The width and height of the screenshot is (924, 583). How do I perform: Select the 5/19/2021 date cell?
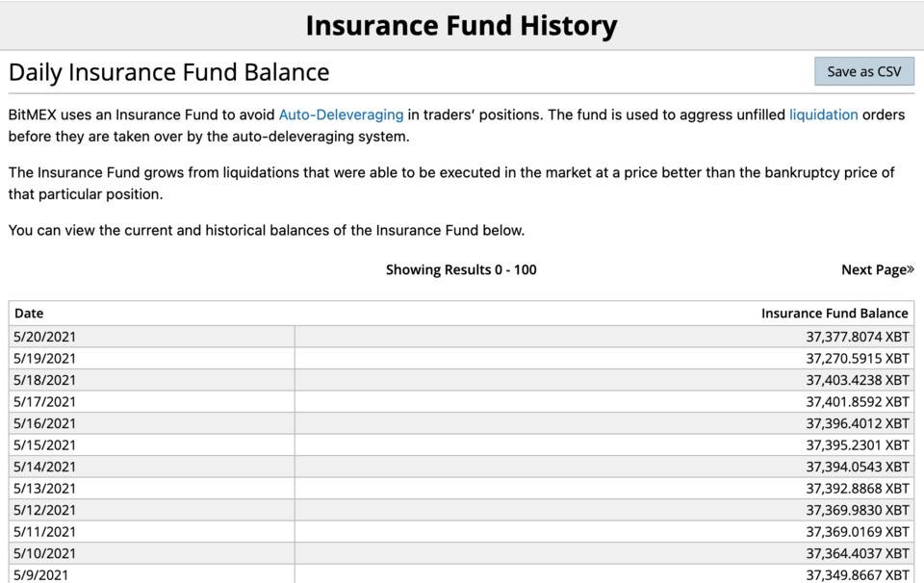point(45,358)
